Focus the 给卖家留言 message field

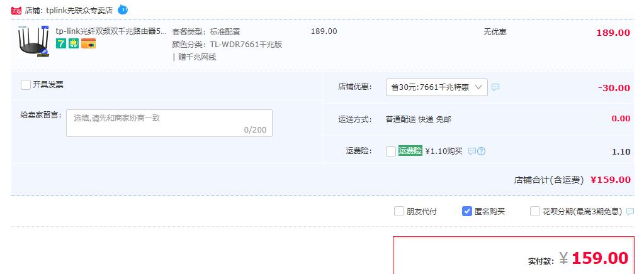click(169, 123)
